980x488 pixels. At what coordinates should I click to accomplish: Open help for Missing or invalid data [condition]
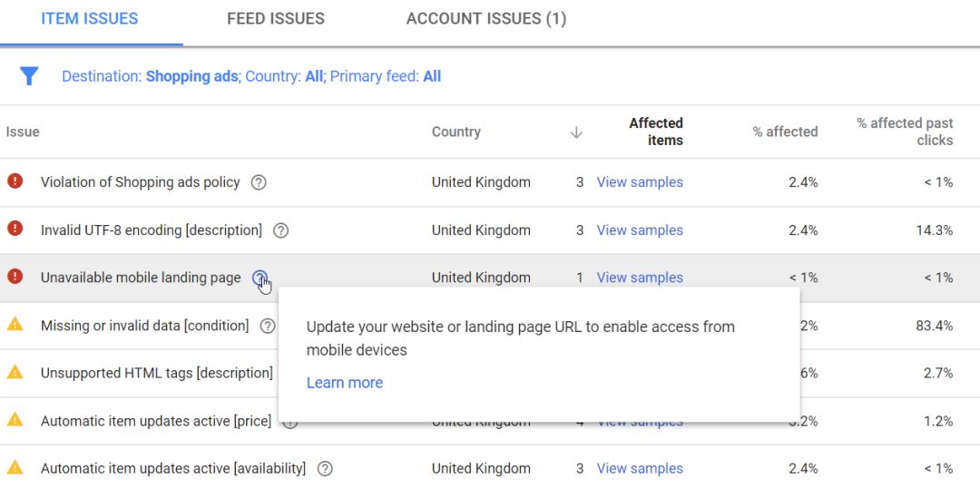268,326
